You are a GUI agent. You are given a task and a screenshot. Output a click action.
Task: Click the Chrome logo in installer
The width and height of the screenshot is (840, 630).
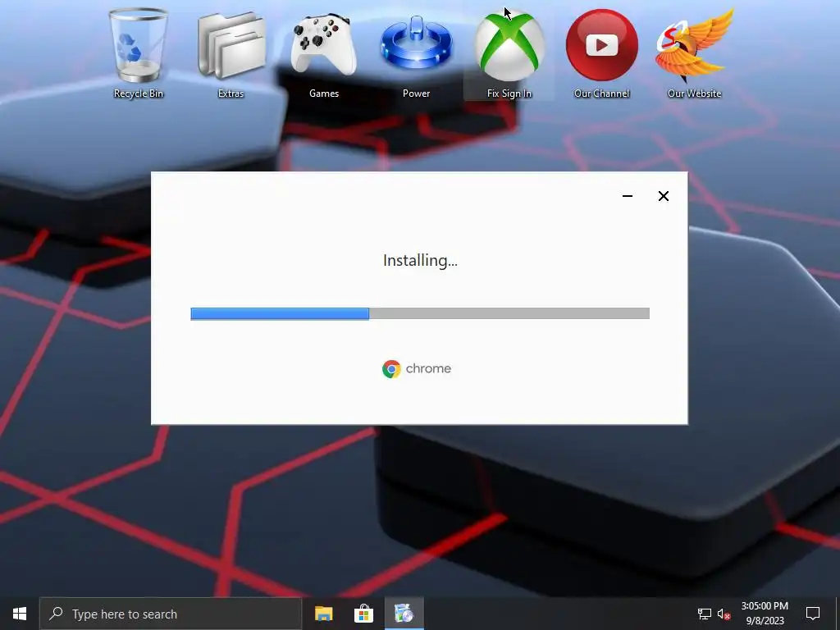391,369
